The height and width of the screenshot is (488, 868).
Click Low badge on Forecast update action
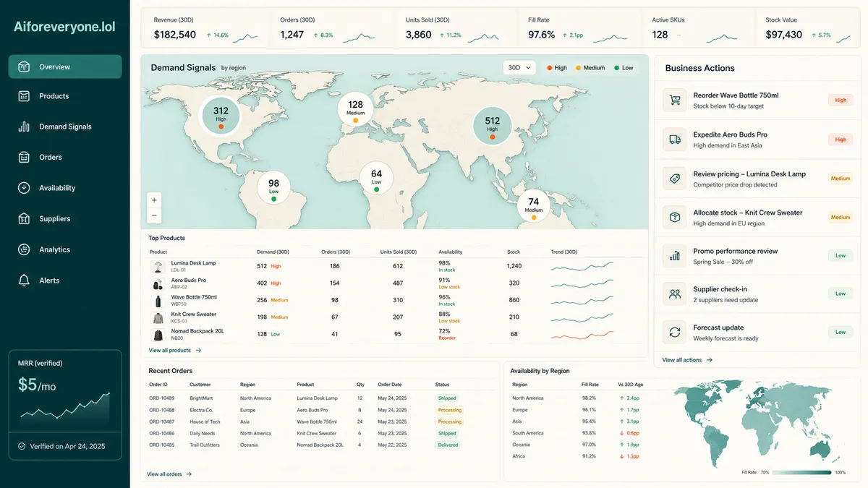click(841, 332)
